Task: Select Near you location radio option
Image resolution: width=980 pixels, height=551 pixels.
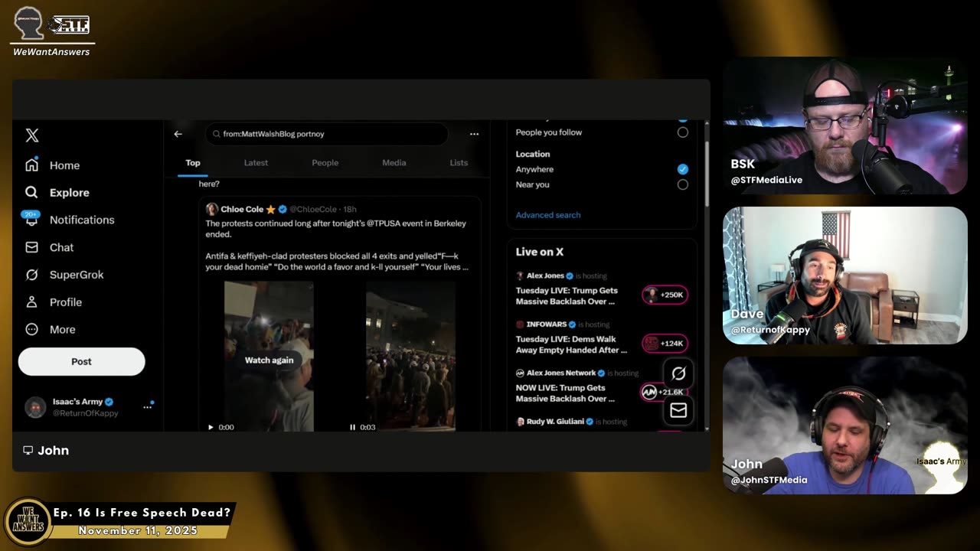Action: [x=682, y=184]
